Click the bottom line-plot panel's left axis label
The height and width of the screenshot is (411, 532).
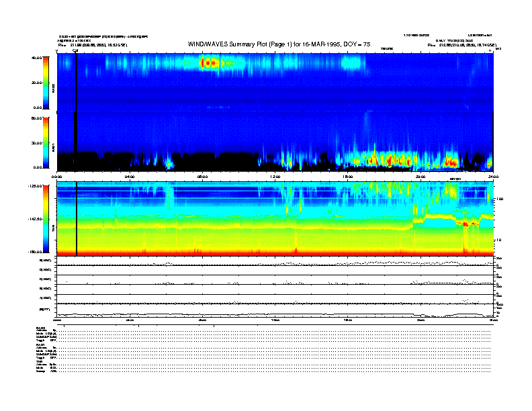coord(45,309)
